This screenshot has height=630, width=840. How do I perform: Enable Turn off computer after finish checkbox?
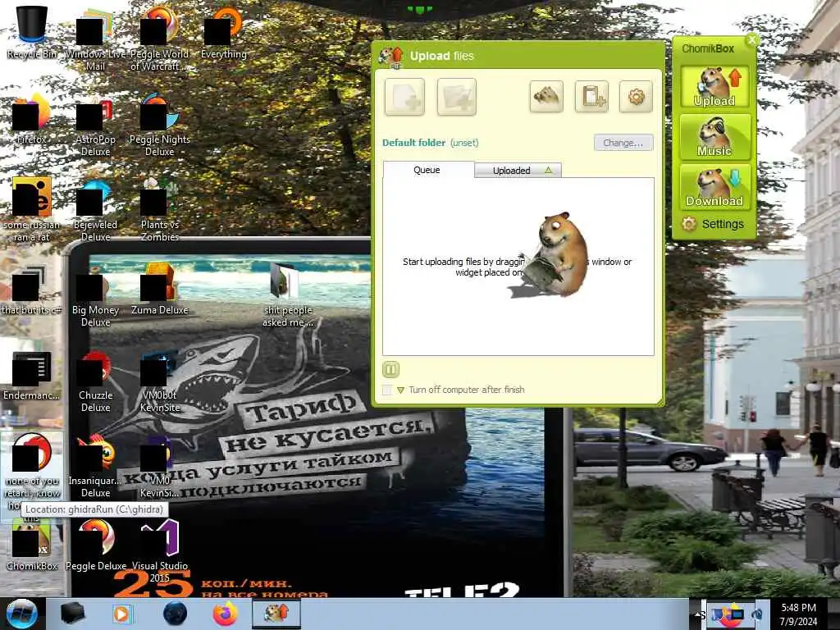click(387, 390)
